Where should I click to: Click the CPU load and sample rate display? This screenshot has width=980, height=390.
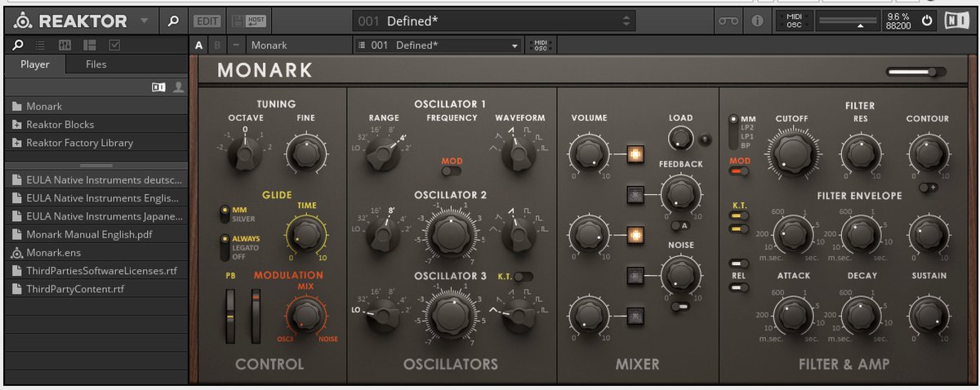[x=898, y=21]
